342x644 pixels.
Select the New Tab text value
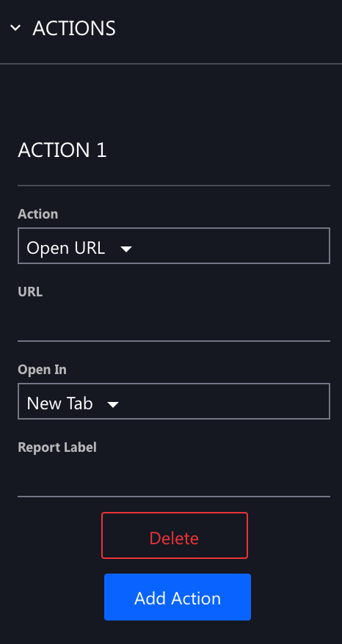(60, 403)
